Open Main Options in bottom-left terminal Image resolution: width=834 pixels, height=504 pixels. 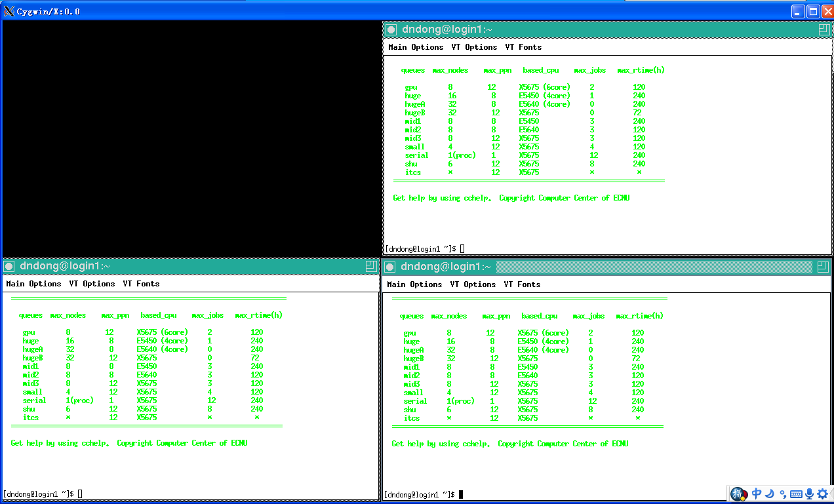pos(33,284)
